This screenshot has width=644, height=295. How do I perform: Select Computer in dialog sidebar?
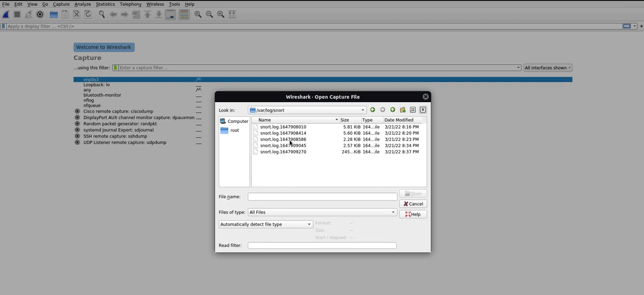click(x=234, y=121)
